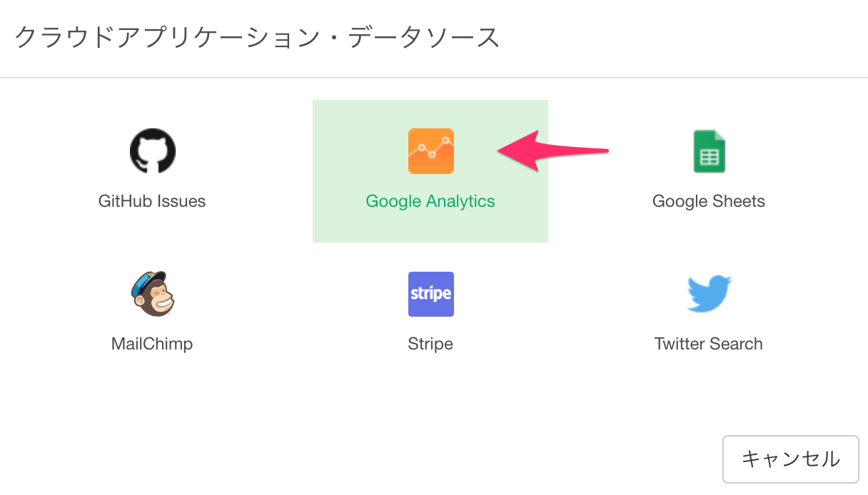
Task: Click the Google Sheets label
Action: pyautogui.click(x=709, y=201)
